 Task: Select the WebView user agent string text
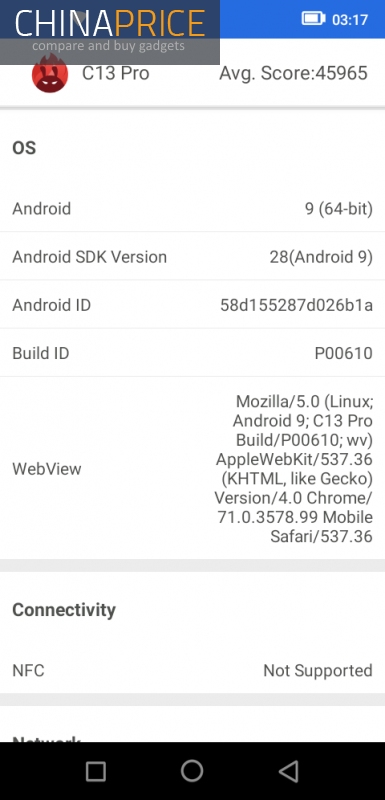tap(294, 469)
